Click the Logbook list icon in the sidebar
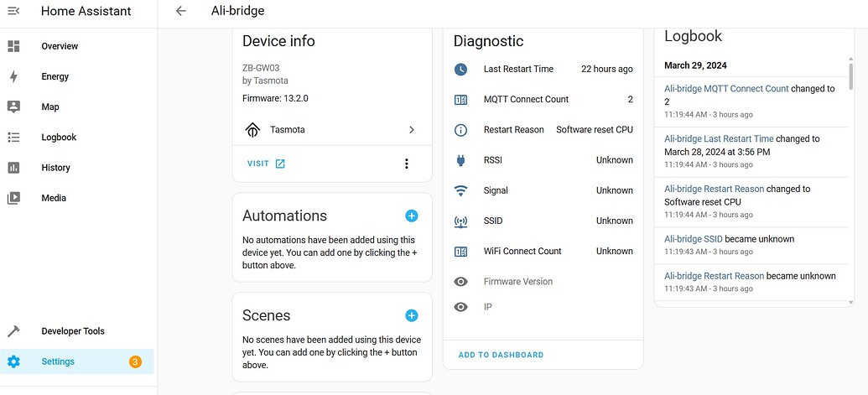This screenshot has width=868, height=395. click(x=13, y=138)
